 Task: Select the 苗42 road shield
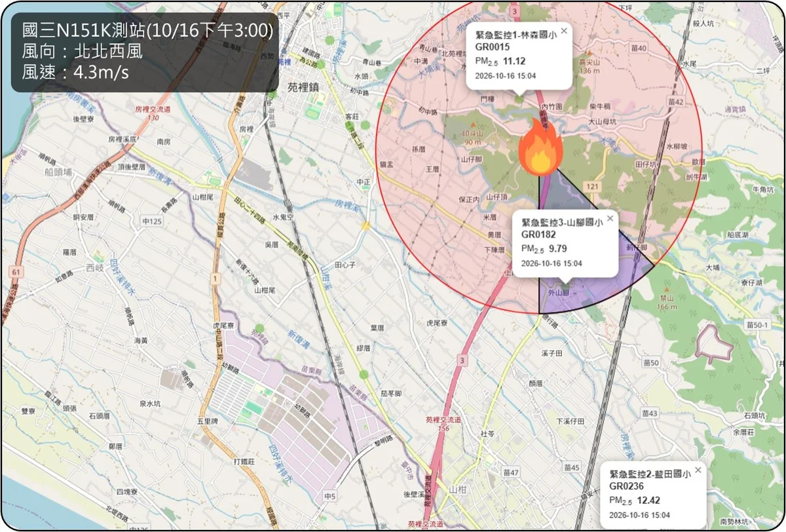(x=675, y=102)
